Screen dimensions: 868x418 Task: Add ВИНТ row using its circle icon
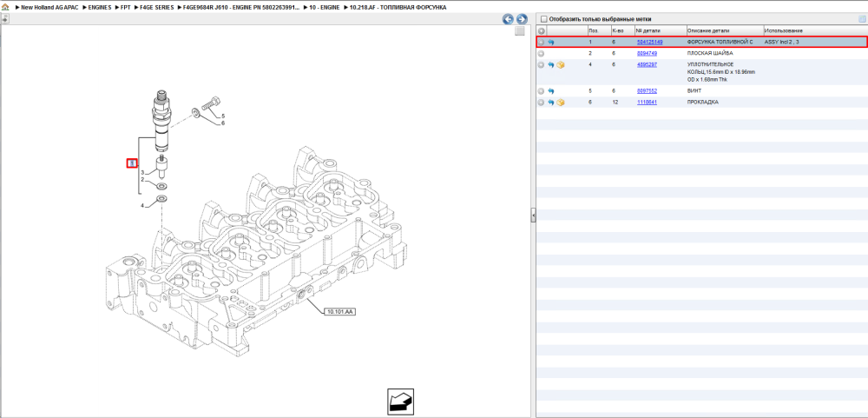(542, 91)
